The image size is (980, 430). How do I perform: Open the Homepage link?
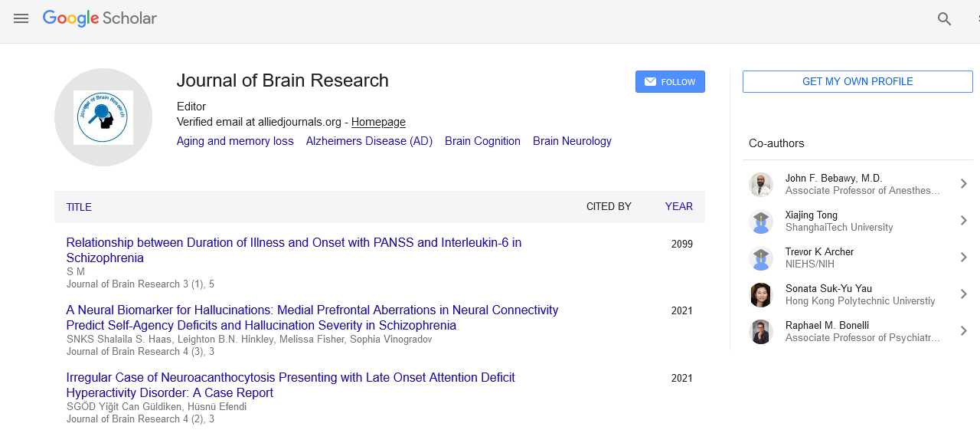(x=378, y=122)
